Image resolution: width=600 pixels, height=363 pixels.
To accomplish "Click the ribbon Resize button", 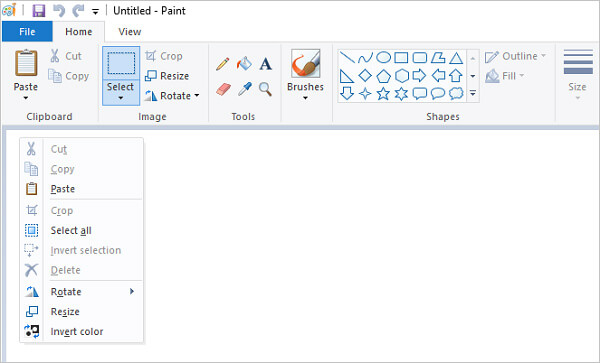I will point(167,76).
